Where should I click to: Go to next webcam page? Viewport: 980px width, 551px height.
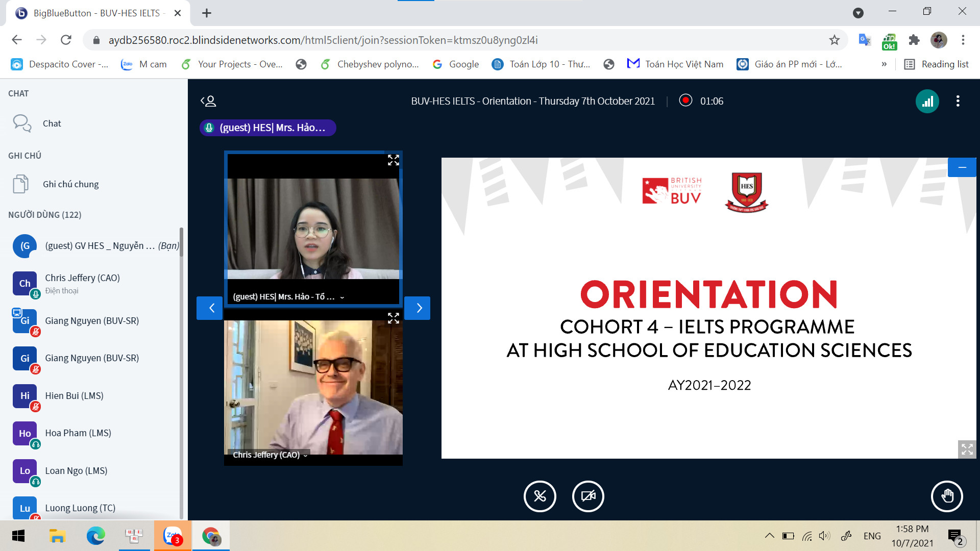[417, 308]
